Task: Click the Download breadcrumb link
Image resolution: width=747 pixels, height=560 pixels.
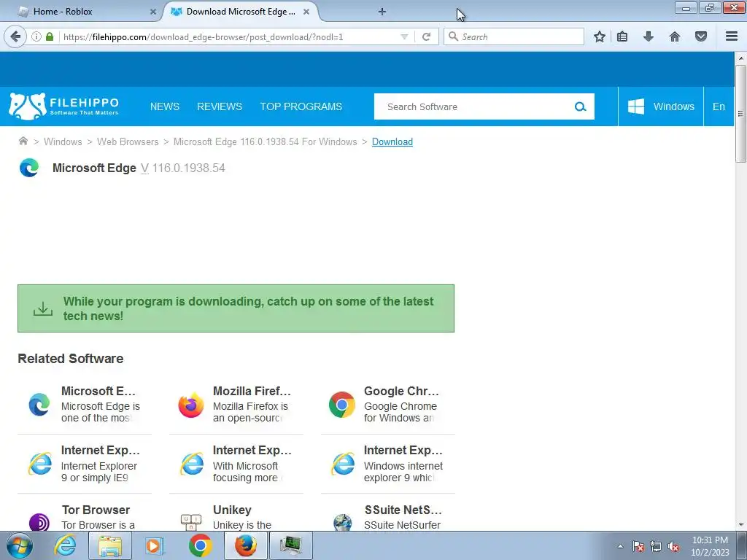Action: 392,142
